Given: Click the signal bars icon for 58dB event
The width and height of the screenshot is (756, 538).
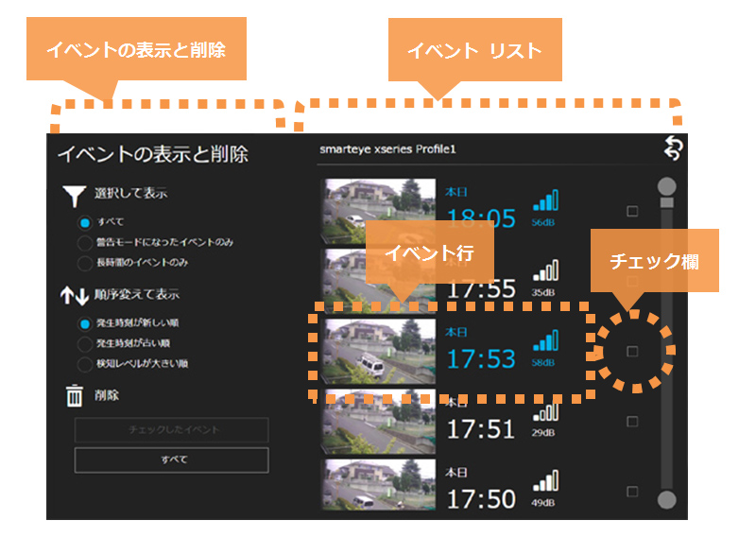Looking at the screenshot, I should click(545, 341).
